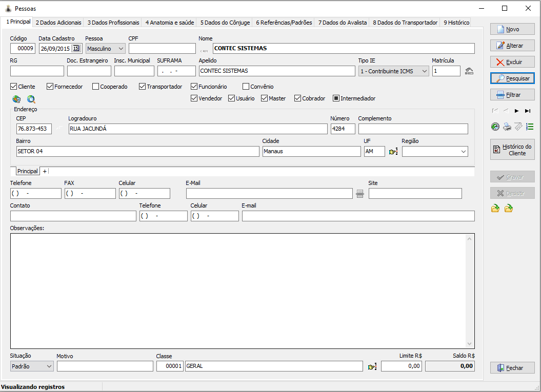Switch to 6 Referências/Padrões tab
This screenshot has height=392, width=541.
284,23
